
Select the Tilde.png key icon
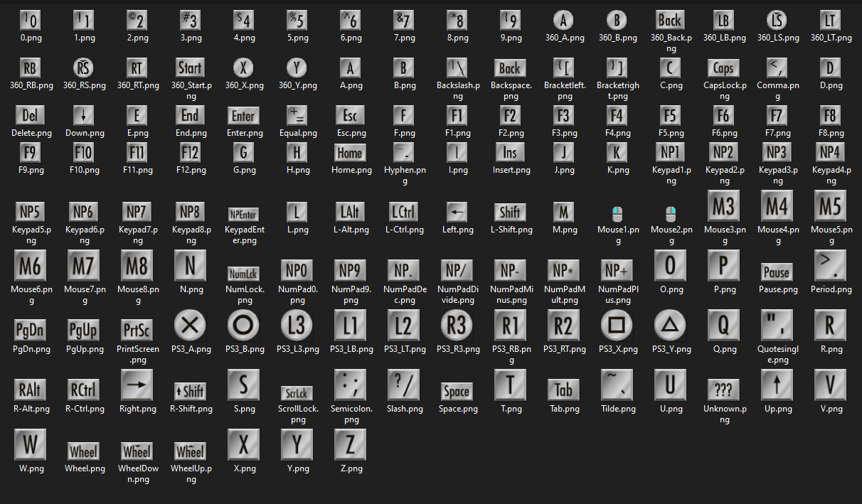pos(617,385)
